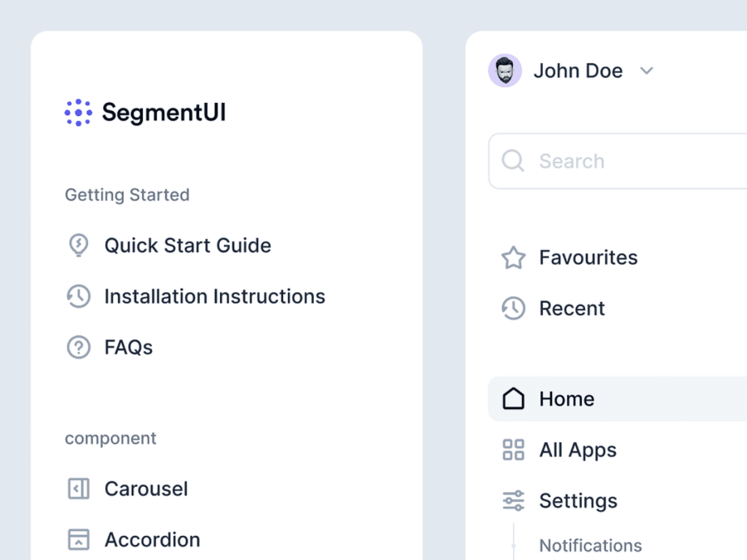747x560 pixels.
Task: Open the Installation Instructions link
Action: [x=214, y=296]
